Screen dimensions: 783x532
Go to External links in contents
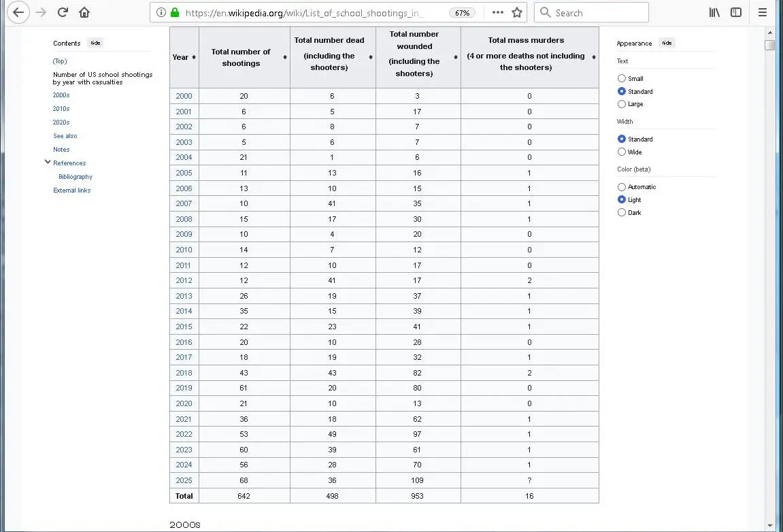(x=71, y=190)
